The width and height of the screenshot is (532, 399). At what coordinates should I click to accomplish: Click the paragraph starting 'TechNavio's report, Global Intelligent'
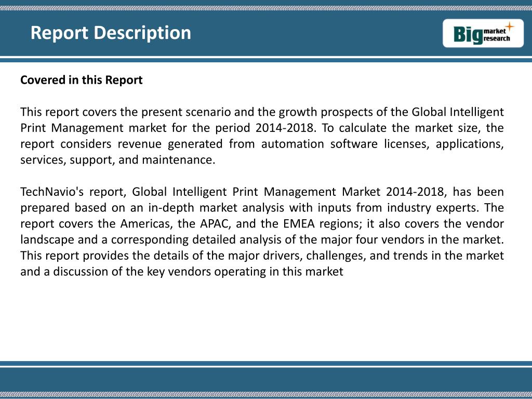pyautogui.click(x=262, y=231)
